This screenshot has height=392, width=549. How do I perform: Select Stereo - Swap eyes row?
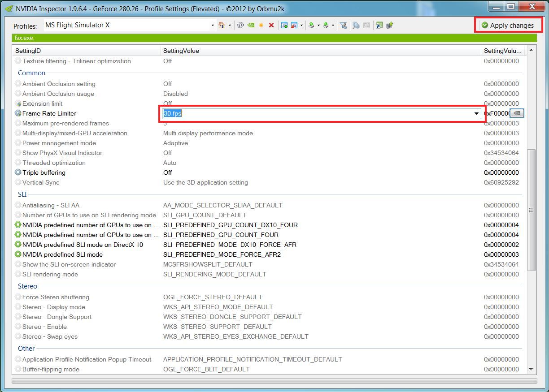268,336
